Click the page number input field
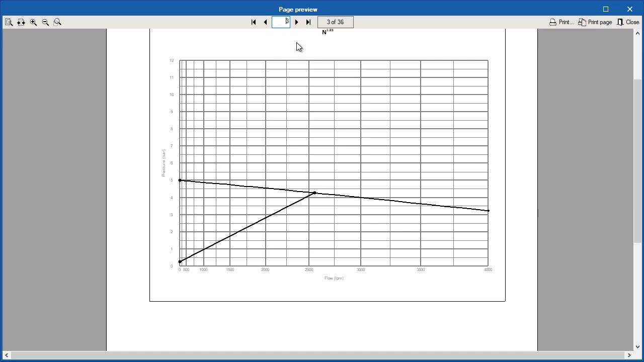The image size is (644, 362). pos(281,22)
